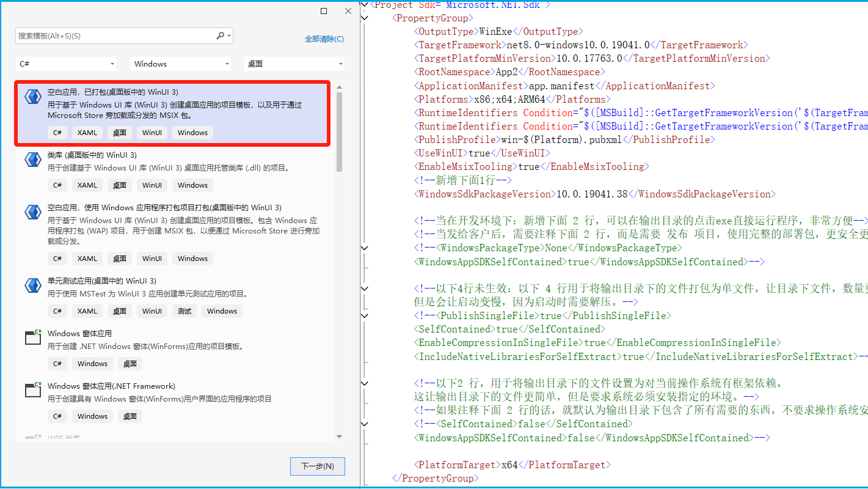Viewport: 868px width, 489px height.
Task: Click the ApplicationManifest app.manifest line
Action: point(564,86)
